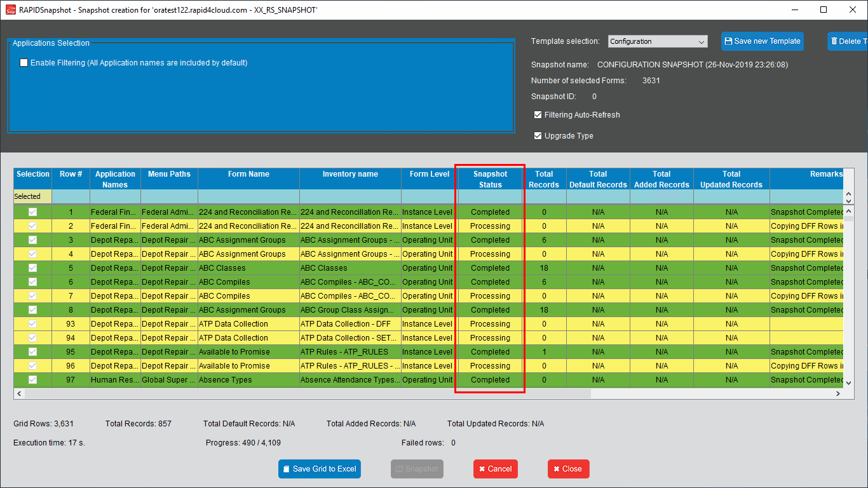Click 'Processing' status in row 2
This screenshot has height=488, width=868.
click(x=491, y=226)
